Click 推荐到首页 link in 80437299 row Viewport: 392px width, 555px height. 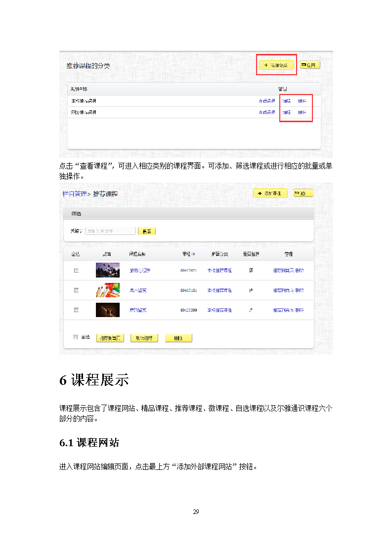(283, 310)
